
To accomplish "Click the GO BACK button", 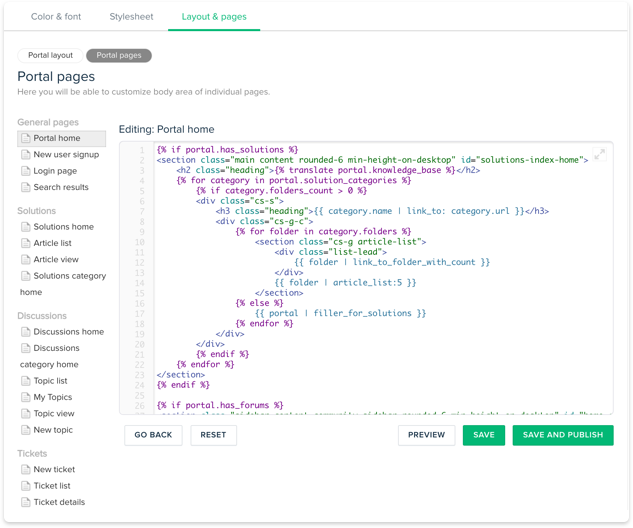I will pos(153,435).
